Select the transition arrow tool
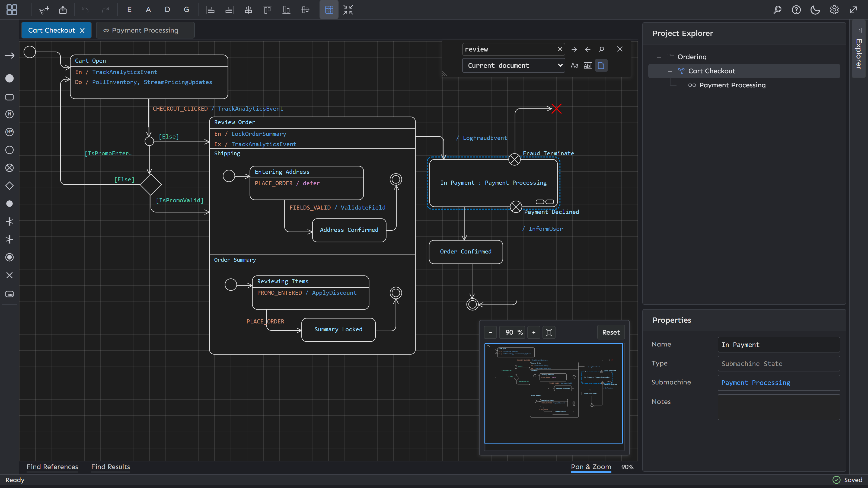868x488 pixels. [9, 56]
